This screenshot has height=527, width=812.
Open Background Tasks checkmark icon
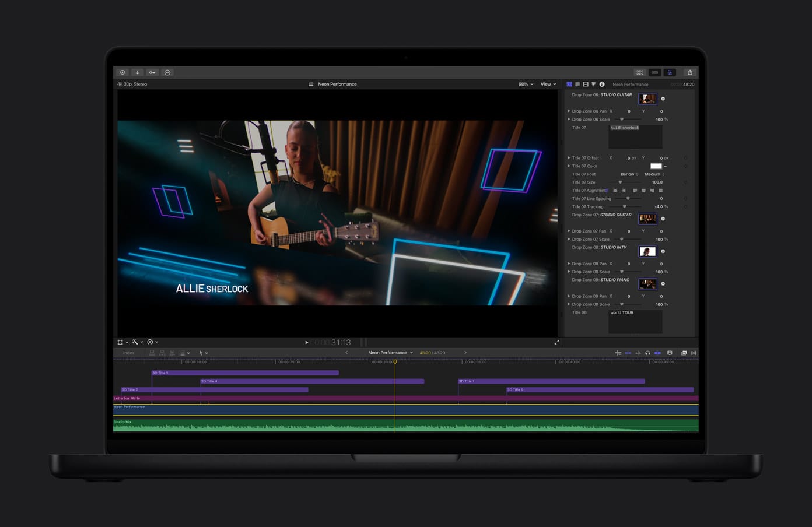click(167, 72)
